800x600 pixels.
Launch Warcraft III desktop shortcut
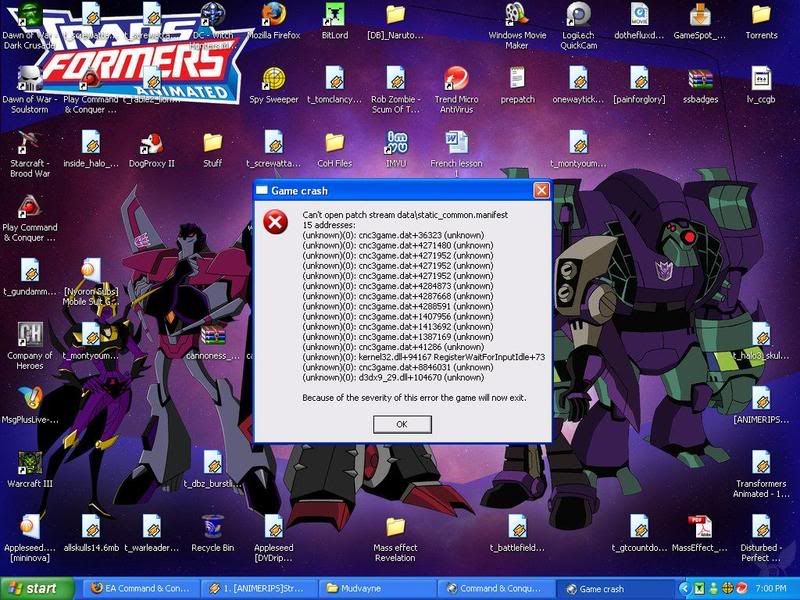(30, 463)
